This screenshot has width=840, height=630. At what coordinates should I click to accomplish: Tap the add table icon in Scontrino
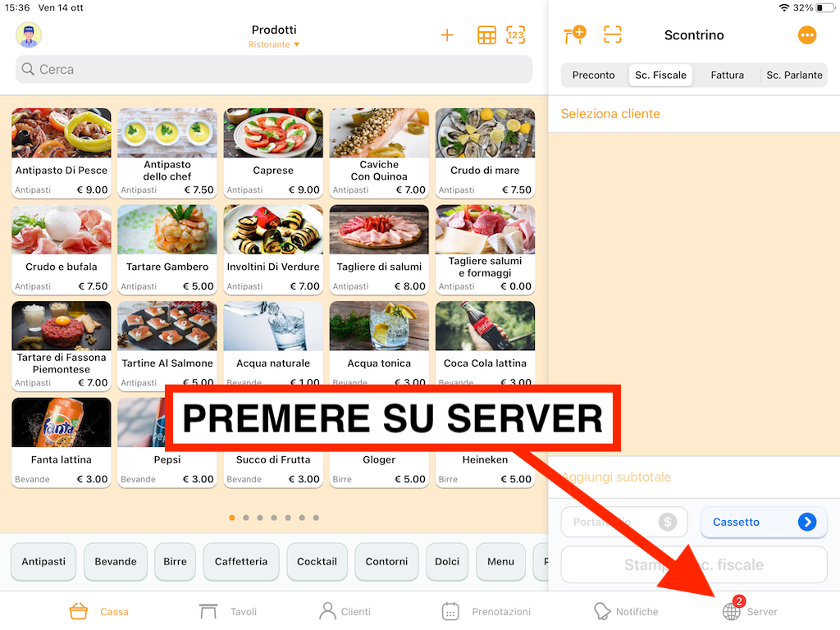click(x=575, y=35)
